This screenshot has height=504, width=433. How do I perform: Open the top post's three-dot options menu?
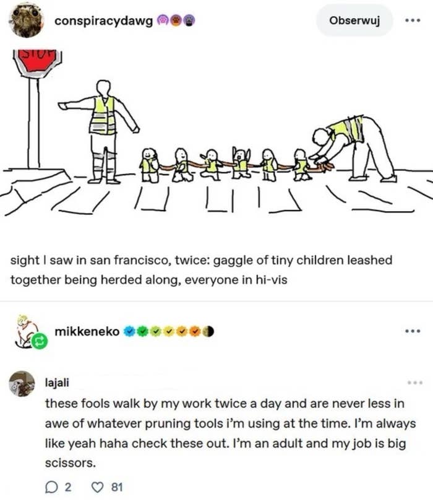[411, 20]
